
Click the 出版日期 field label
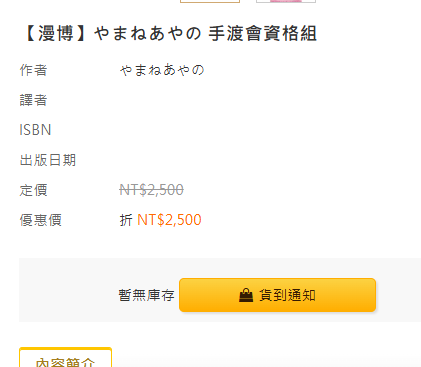[x=48, y=160]
